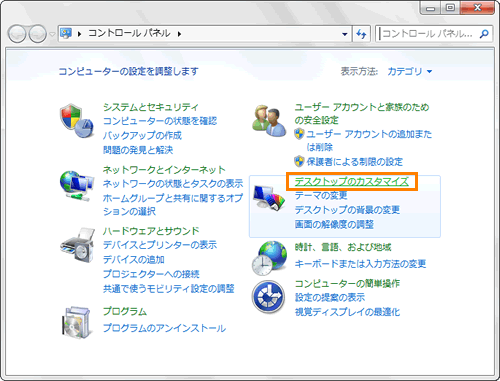This screenshot has height=381, width=500.
Task: Open キーボードまたは入力方法の変更 link
Action: click(360, 264)
